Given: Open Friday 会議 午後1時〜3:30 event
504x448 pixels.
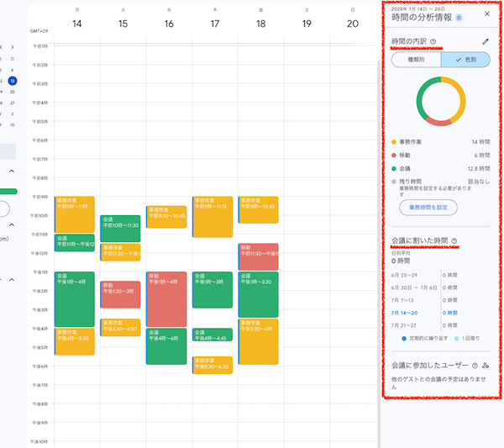Looking at the screenshot, I should tap(258, 294).
